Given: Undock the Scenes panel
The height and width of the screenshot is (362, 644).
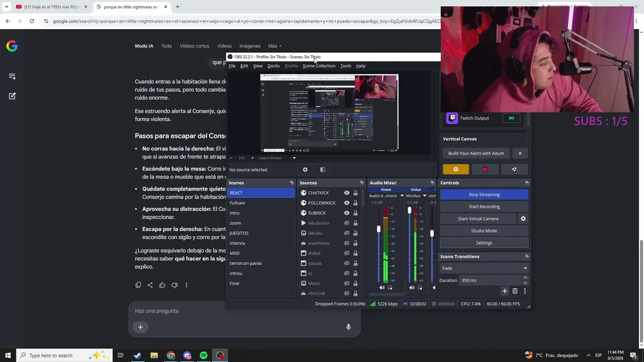Looking at the screenshot, I should [292, 183].
